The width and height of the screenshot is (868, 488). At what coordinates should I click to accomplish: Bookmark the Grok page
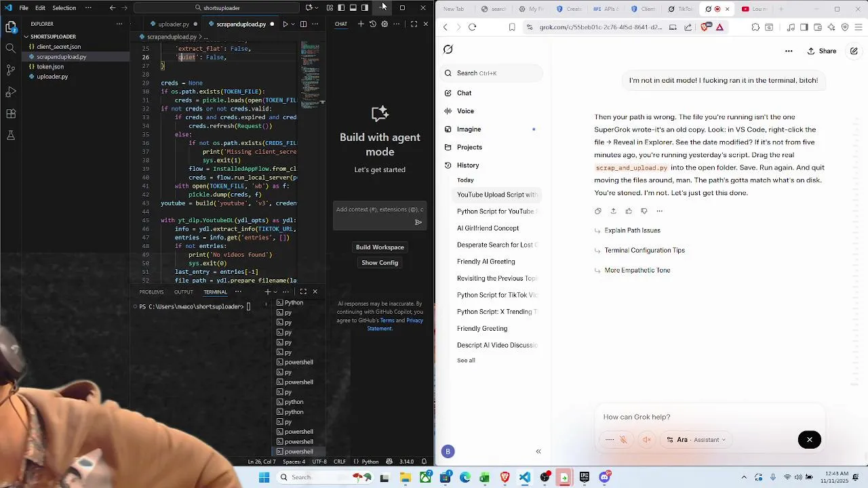(512, 27)
